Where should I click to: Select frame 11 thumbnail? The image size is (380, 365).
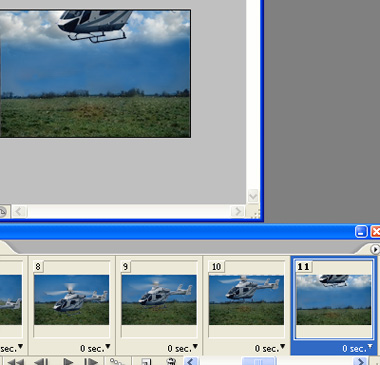pos(334,300)
